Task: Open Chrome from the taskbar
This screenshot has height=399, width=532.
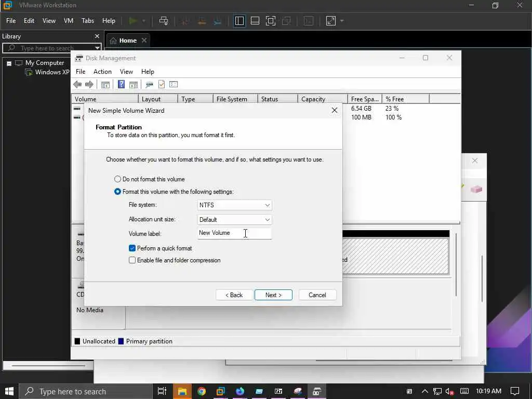Action: click(x=202, y=391)
